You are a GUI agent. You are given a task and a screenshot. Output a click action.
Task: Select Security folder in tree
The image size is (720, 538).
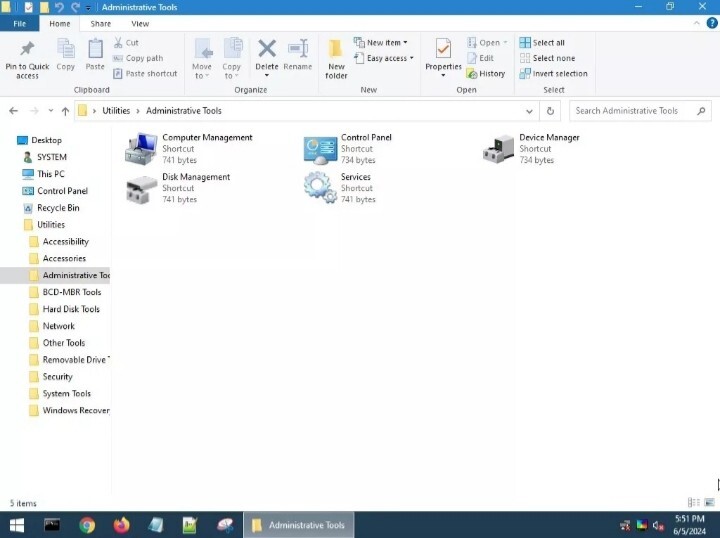51,376
